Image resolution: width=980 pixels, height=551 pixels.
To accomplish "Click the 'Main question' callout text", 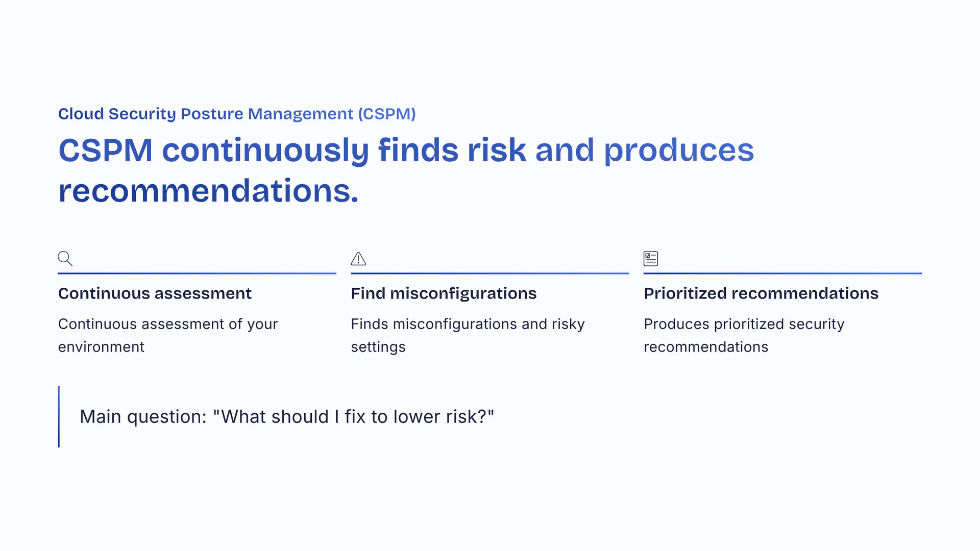I will coord(287,417).
